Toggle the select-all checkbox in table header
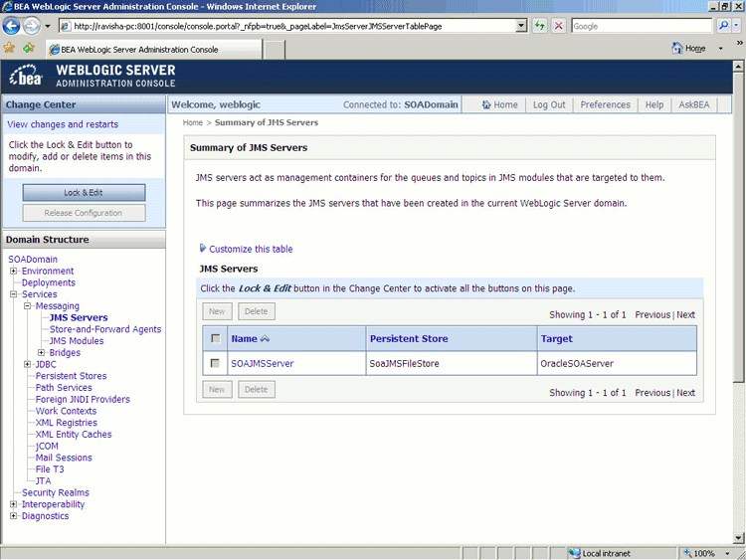746x560 pixels. tap(216, 338)
